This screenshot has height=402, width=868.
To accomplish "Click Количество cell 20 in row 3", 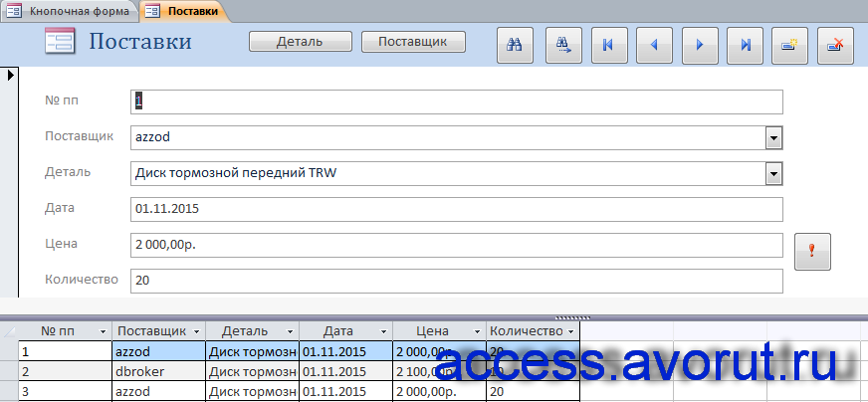I will [534, 391].
